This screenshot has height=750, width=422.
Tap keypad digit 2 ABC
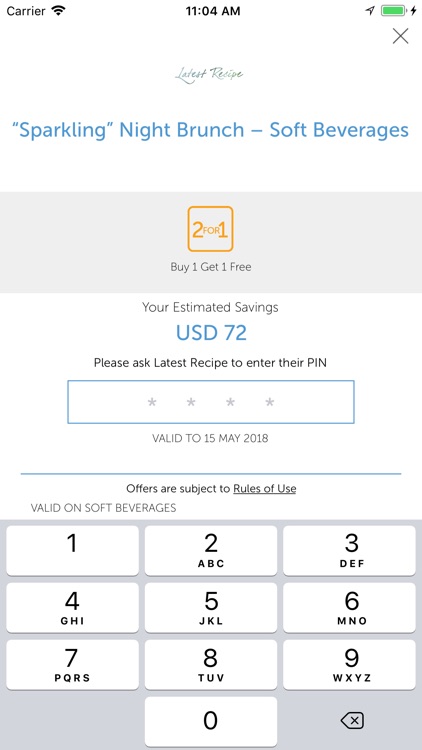[x=211, y=551]
